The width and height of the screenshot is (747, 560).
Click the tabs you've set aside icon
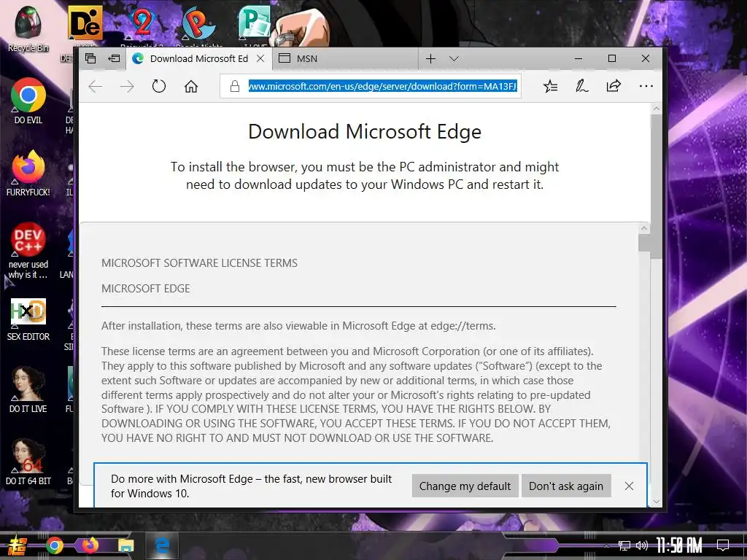[x=90, y=58]
